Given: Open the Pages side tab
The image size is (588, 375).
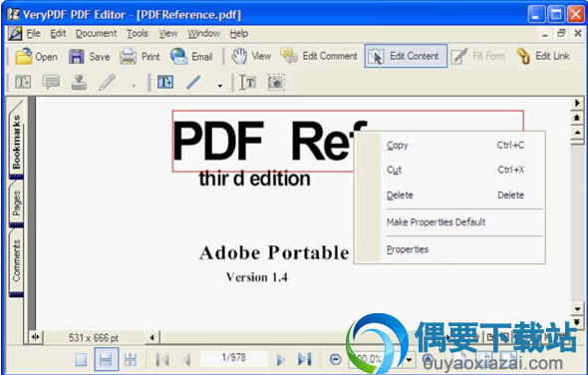Looking at the screenshot, I should 16,203.
